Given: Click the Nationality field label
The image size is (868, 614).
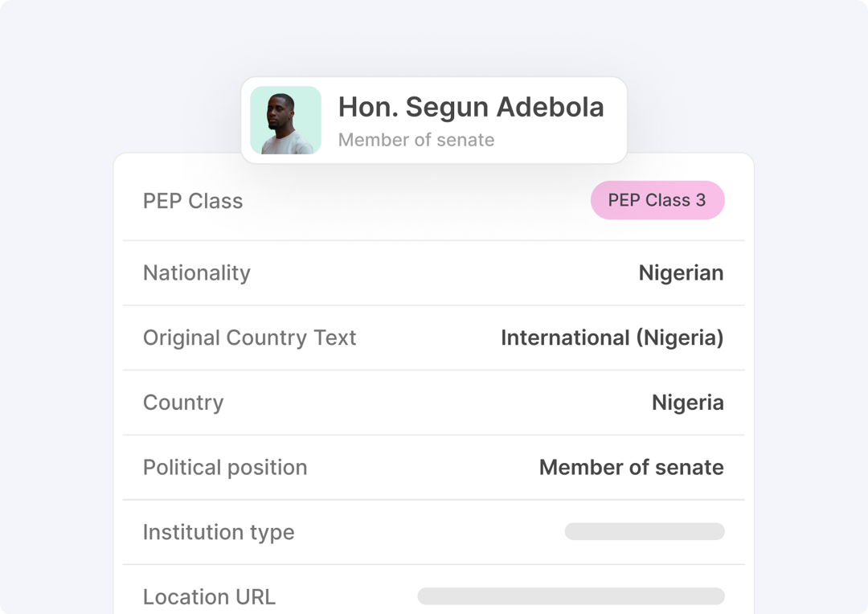Looking at the screenshot, I should [197, 273].
